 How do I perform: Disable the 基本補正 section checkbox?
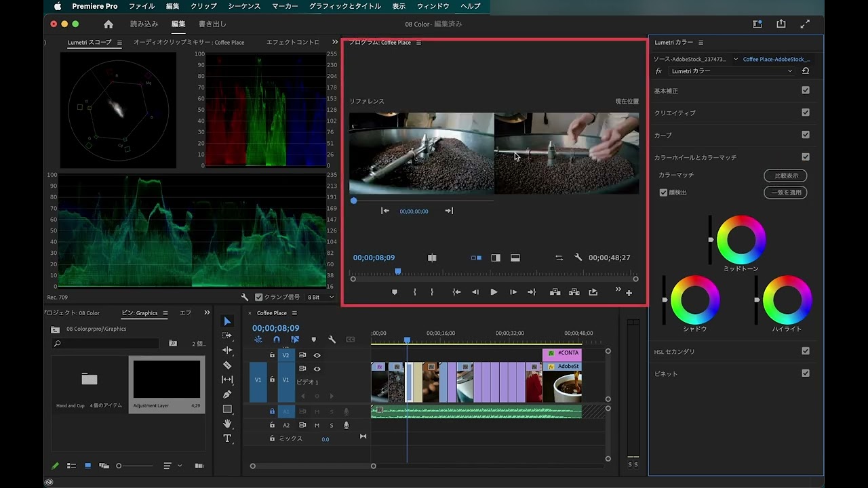click(x=806, y=90)
